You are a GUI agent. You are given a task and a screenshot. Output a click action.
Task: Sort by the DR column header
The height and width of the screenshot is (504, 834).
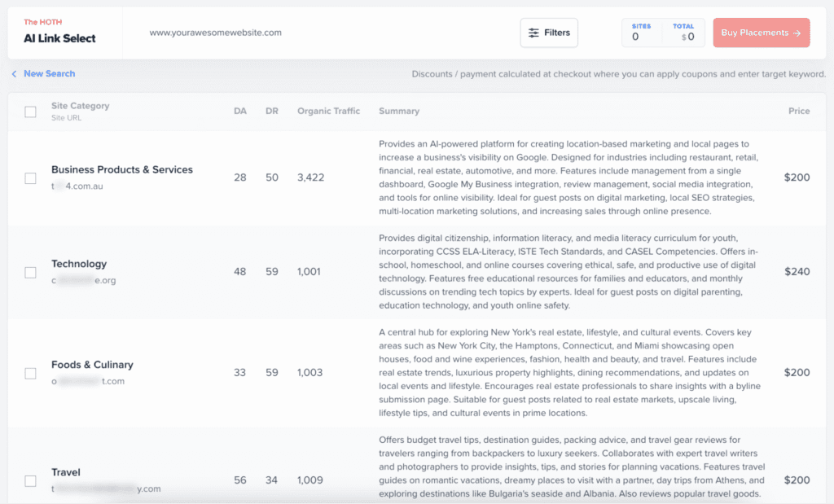(271, 111)
